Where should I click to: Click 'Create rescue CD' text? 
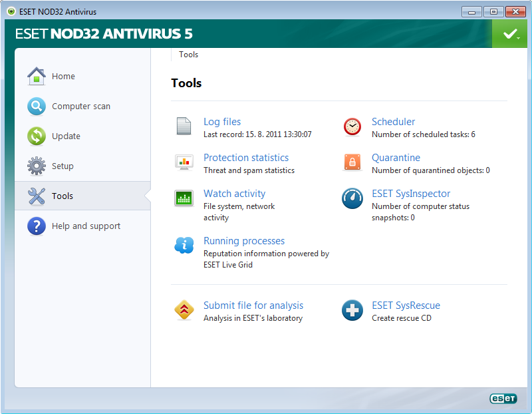pos(402,318)
